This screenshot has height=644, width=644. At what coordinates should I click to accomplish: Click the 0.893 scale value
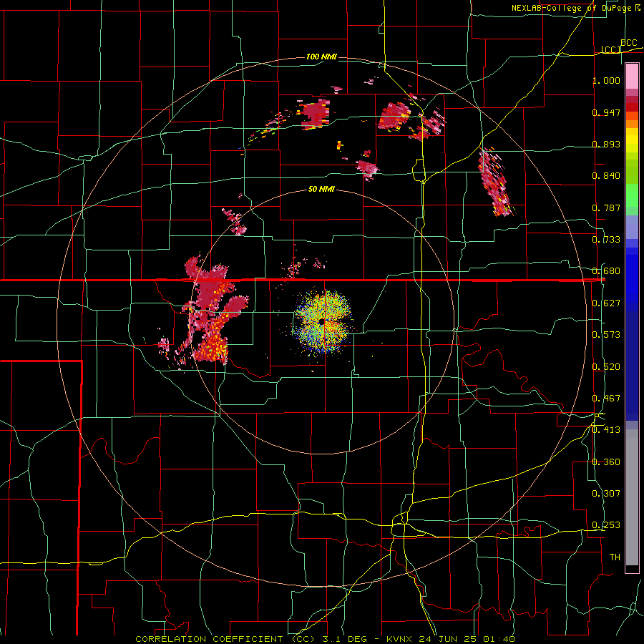tap(606, 144)
